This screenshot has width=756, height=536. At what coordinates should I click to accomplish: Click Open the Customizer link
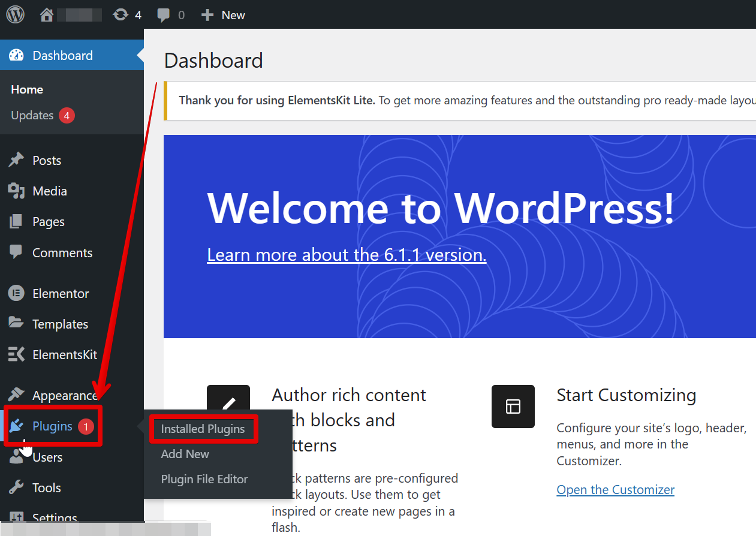tap(615, 490)
